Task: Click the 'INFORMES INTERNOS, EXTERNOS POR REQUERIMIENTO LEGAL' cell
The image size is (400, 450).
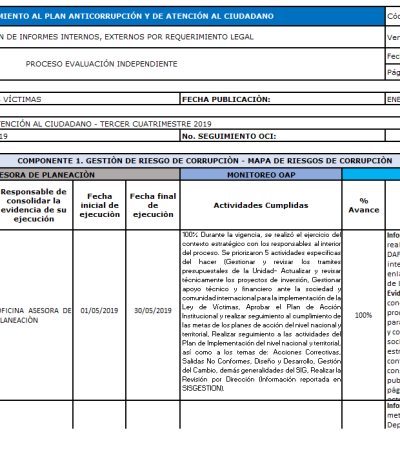Action: [192, 37]
